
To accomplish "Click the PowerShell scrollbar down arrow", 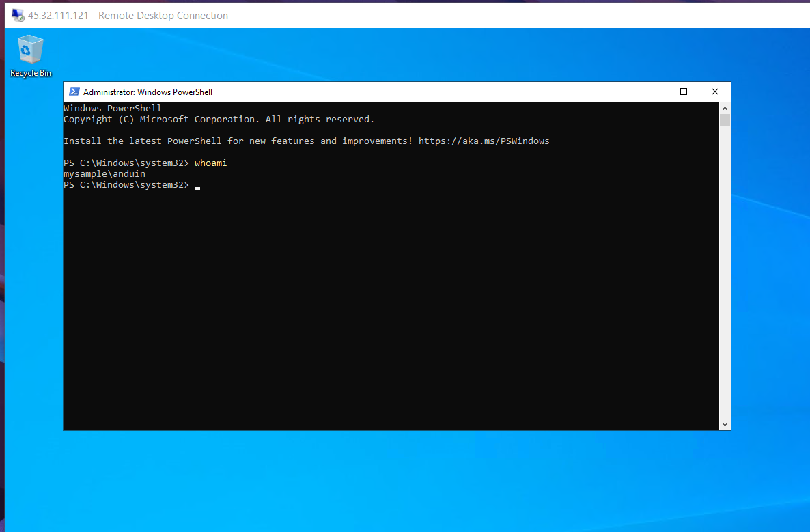I will point(725,425).
